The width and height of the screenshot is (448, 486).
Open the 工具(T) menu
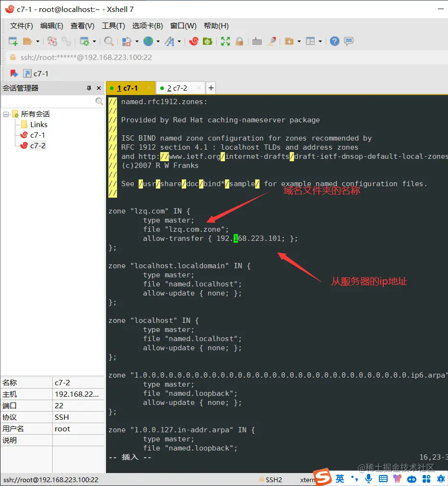pyautogui.click(x=113, y=26)
